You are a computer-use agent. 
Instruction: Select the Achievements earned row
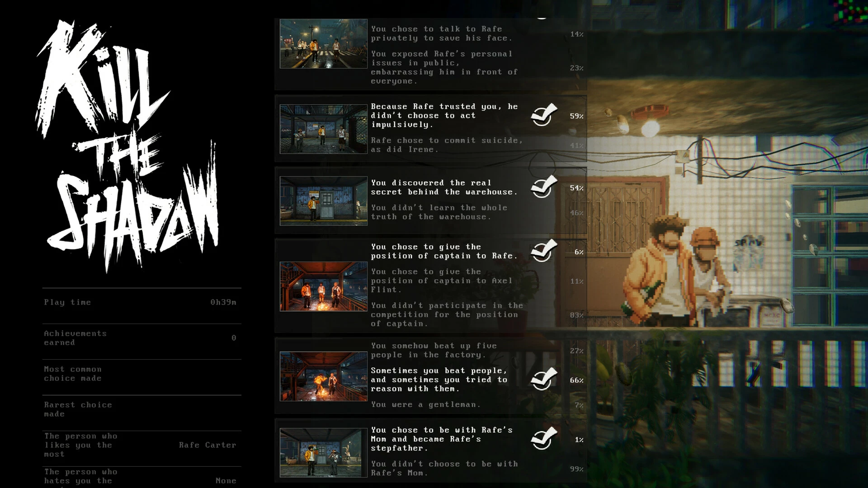click(x=142, y=338)
